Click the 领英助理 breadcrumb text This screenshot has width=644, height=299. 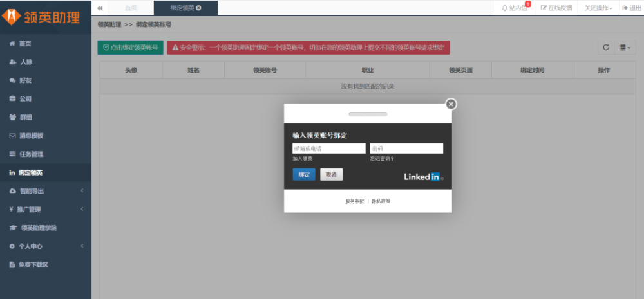[x=109, y=24]
